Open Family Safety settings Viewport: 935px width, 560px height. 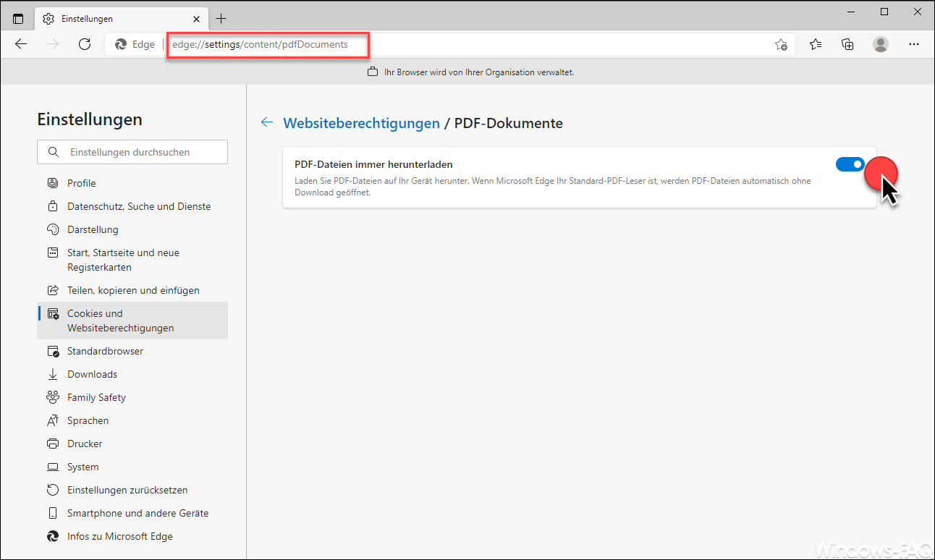click(132, 397)
